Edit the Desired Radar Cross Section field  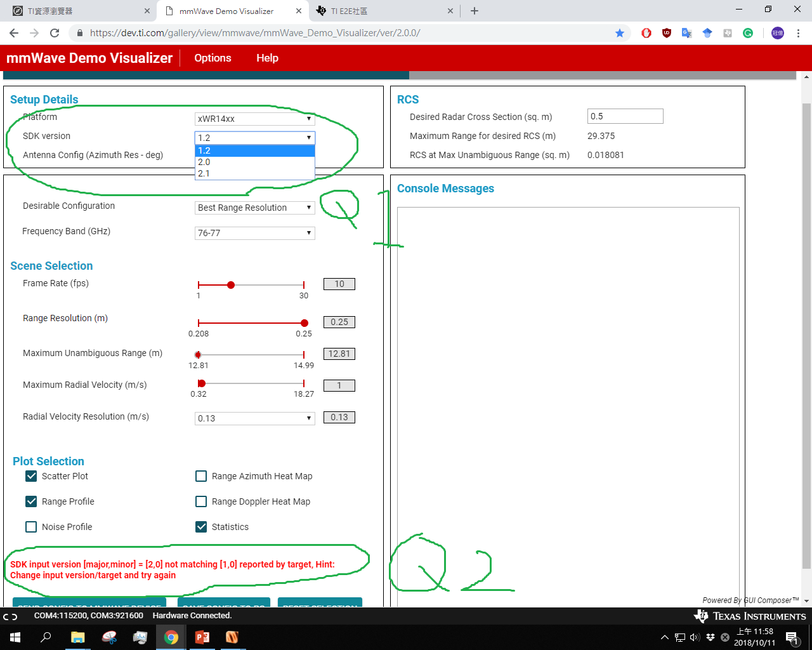pos(625,116)
